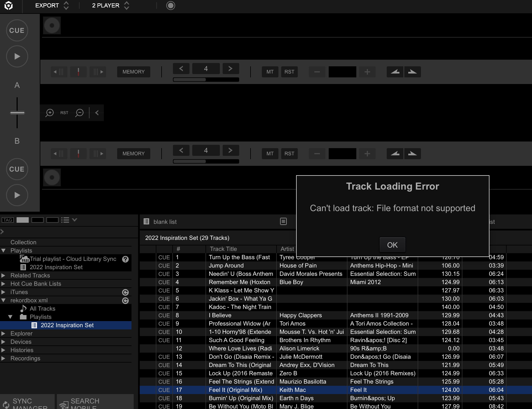Screen dimensions: 532x409
Task: Expand the Hot Cue Bank Lists tree
Action: point(3,284)
